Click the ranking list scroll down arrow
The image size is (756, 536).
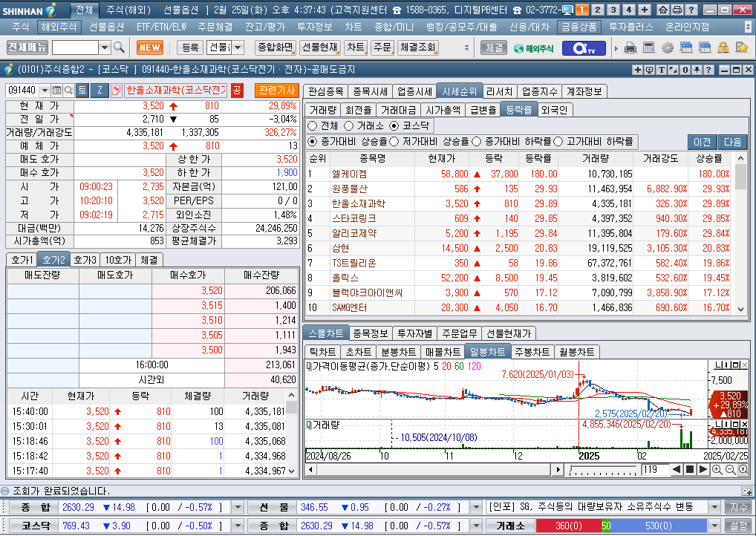click(x=740, y=310)
